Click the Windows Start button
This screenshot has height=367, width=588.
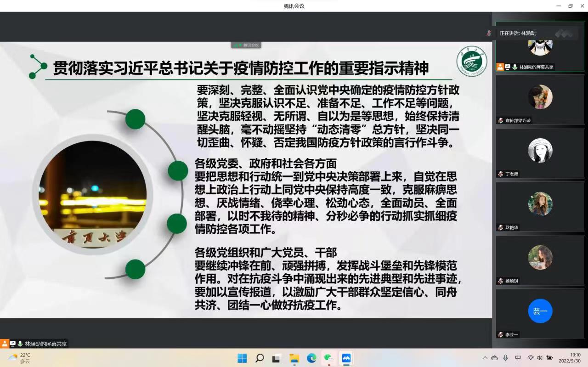(x=242, y=358)
